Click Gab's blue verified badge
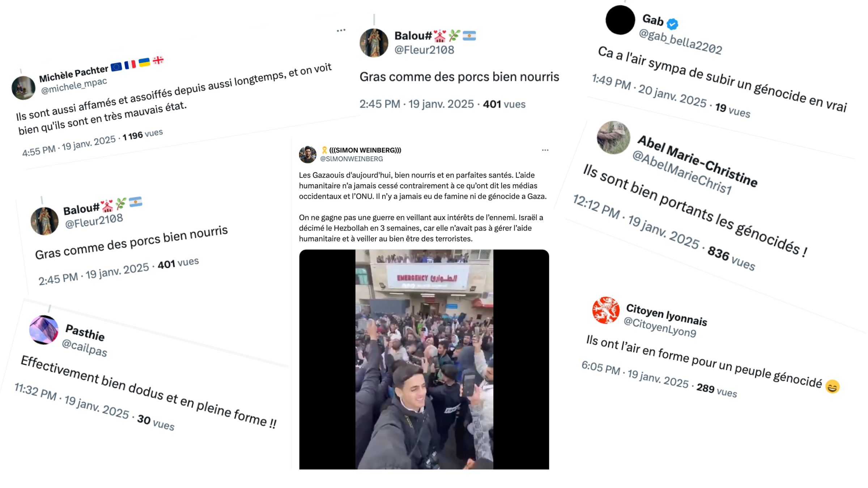Viewport: 868px width, 488px height. 672,24
